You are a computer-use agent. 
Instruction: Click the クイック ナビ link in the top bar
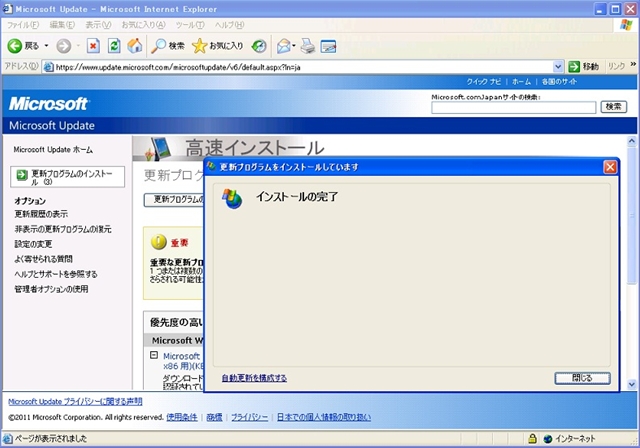[484, 82]
